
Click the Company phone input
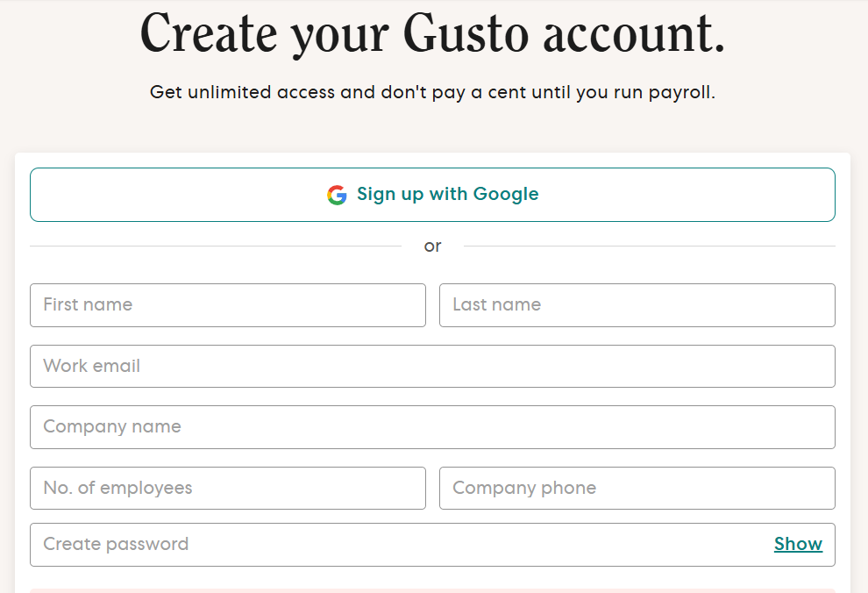637,488
